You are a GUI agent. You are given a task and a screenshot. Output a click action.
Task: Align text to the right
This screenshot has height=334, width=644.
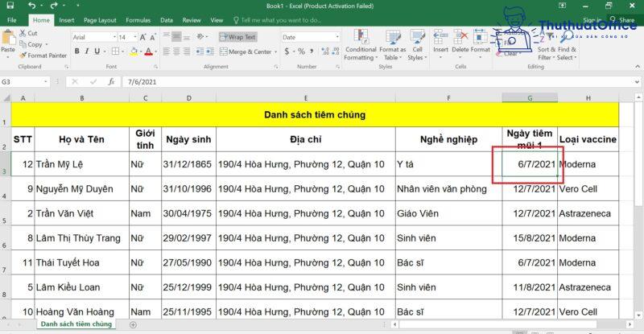tap(187, 52)
